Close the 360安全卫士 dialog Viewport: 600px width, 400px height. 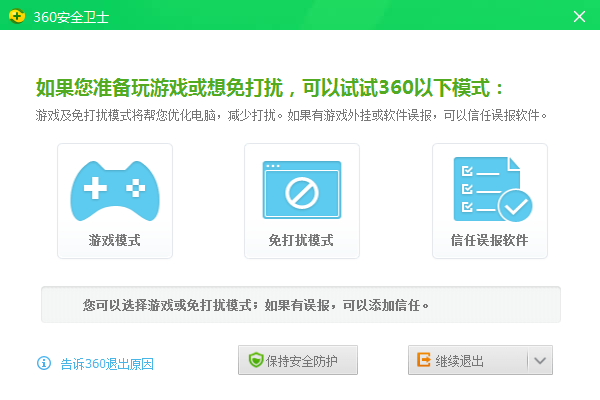click(x=579, y=16)
